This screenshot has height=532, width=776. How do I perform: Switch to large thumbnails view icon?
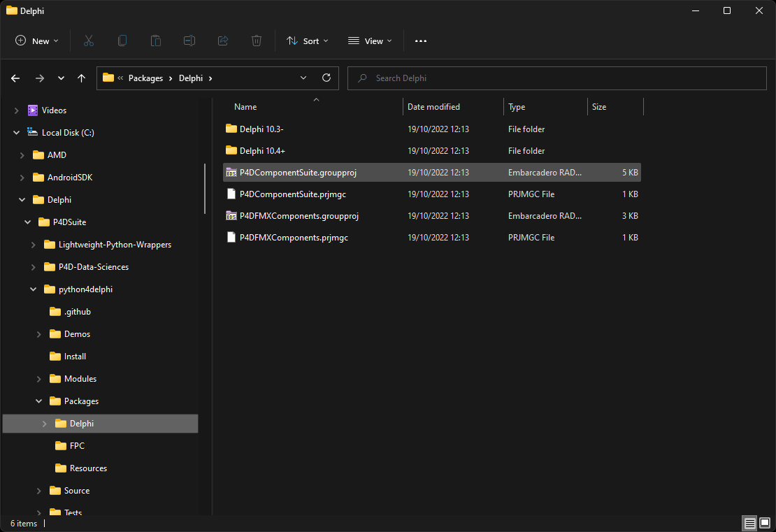click(765, 523)
